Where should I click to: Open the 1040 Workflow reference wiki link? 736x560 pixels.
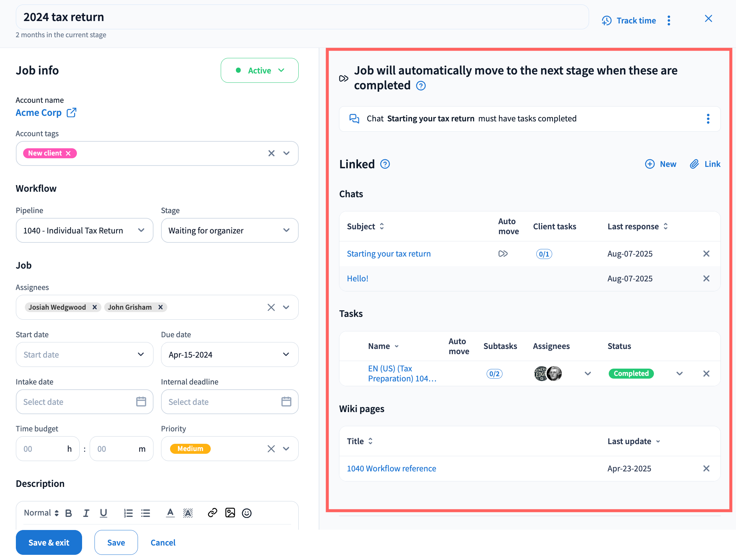click(391, 468)
